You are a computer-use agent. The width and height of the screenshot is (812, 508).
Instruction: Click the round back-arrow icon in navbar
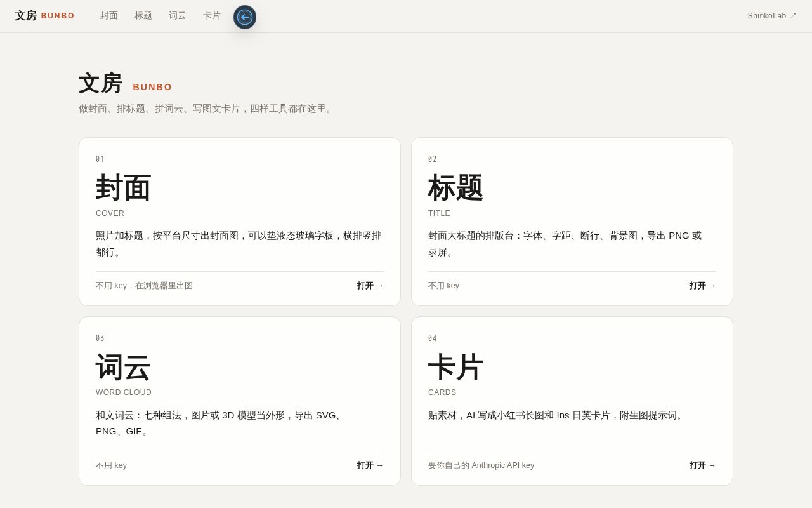click(x=245, y=17)
